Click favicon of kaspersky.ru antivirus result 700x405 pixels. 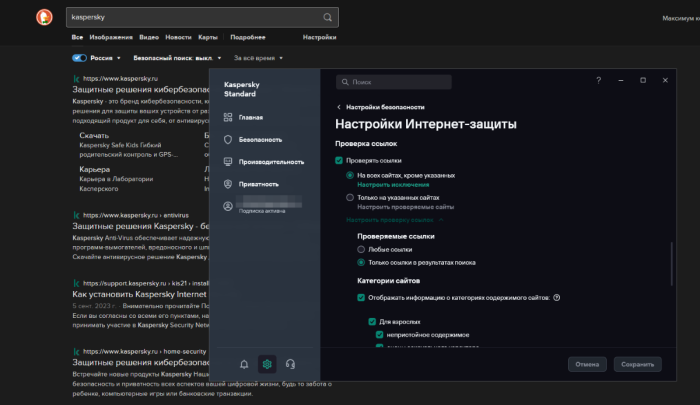tap(76, 215)
